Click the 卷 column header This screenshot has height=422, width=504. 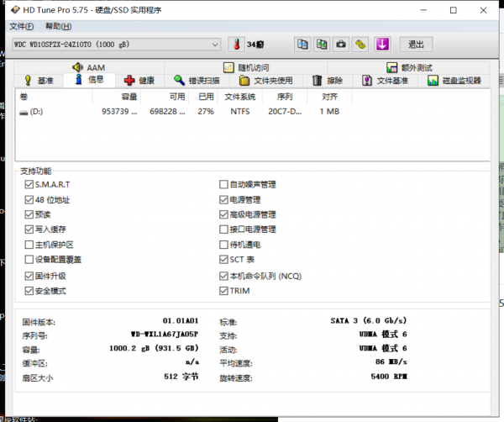[54, 97]
